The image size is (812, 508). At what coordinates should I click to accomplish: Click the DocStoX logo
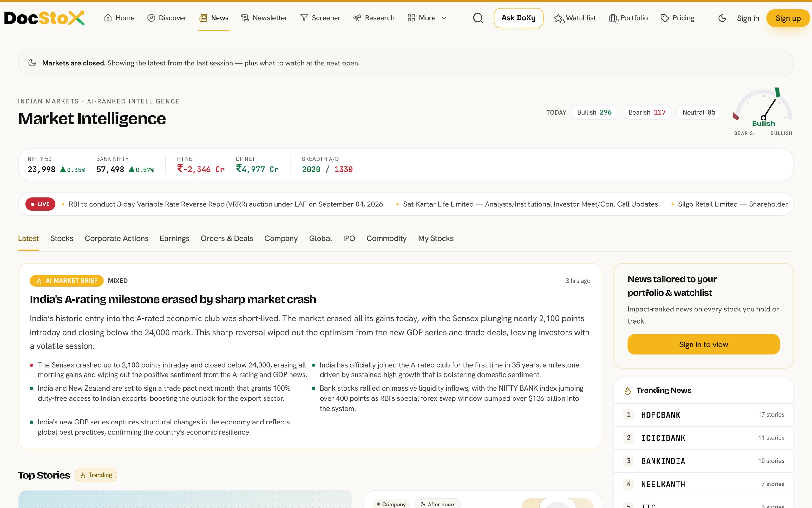[44, 18]
